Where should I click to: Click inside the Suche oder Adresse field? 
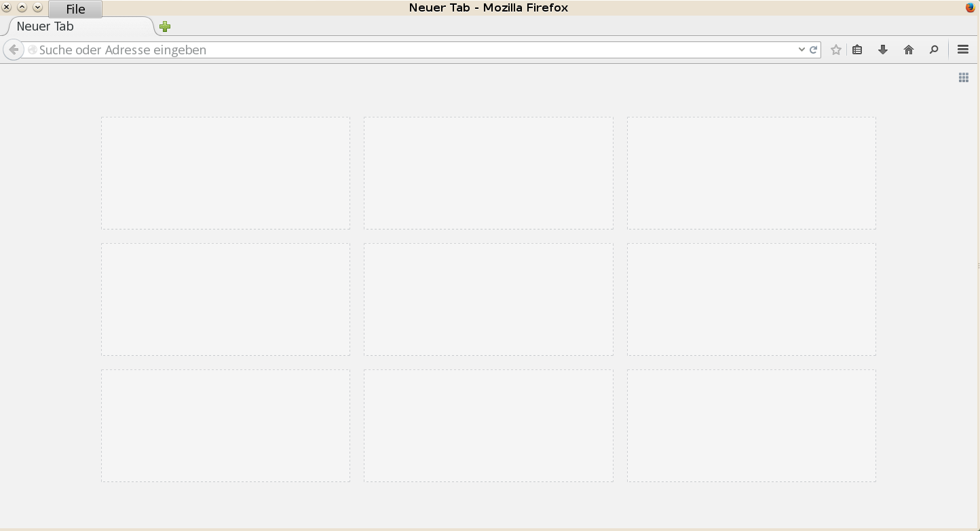click(x=271, y=49)
